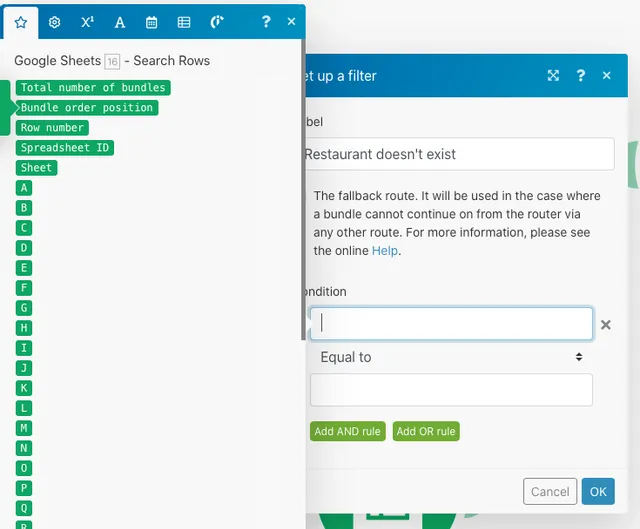Click the Add OR rule button
The height and width of the screenshot is (529, 640).
(426, 432)
